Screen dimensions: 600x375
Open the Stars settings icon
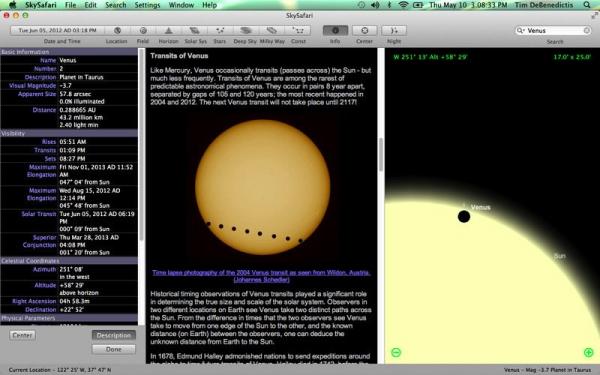point(220,30)
